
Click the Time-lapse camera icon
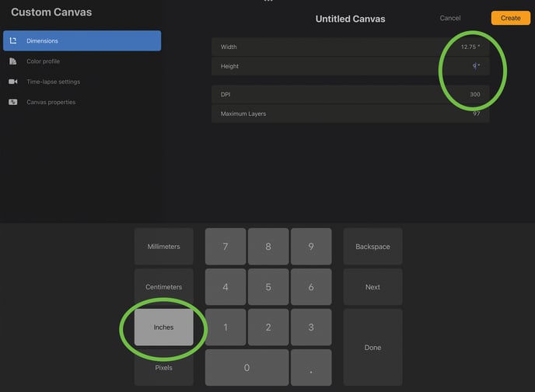[x=13, y=82]
